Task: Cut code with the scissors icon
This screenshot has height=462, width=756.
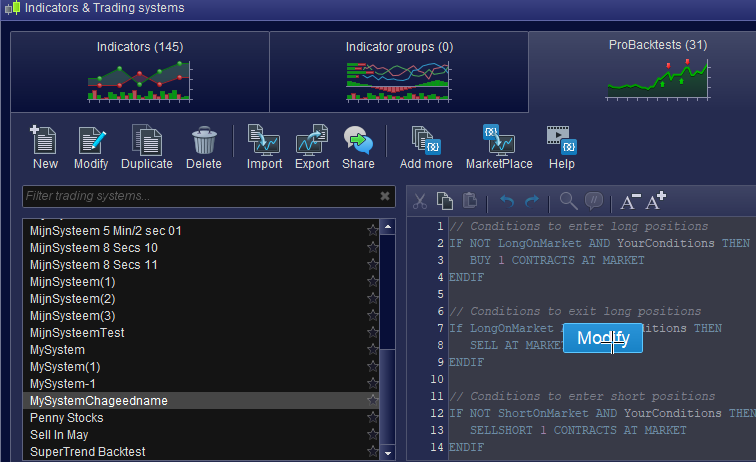Action: click(420, 201)
